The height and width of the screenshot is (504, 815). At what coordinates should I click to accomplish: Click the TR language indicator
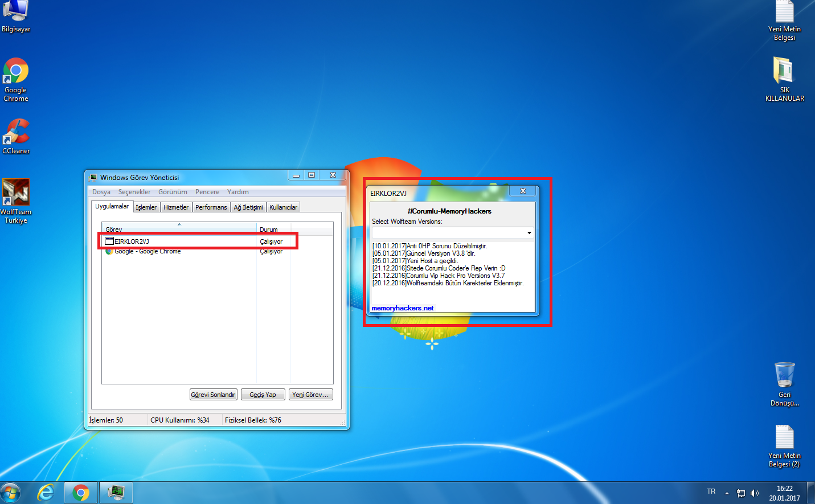pos(711,491)
